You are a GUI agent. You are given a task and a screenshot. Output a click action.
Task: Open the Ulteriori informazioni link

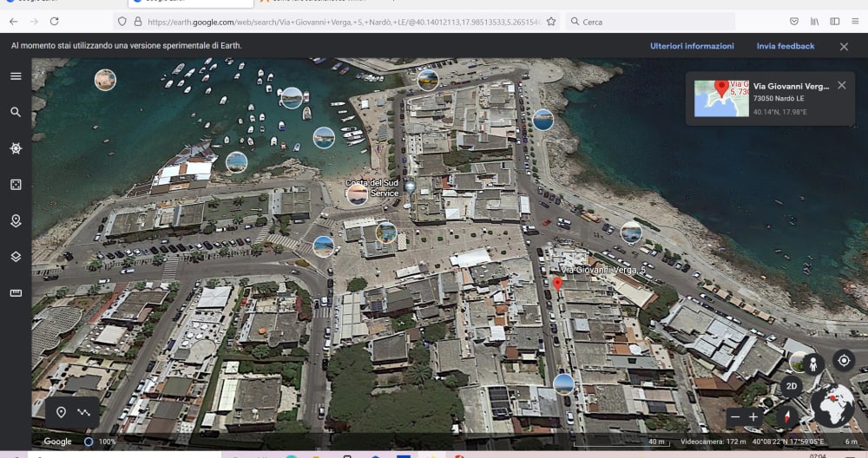tap(692, 46)
